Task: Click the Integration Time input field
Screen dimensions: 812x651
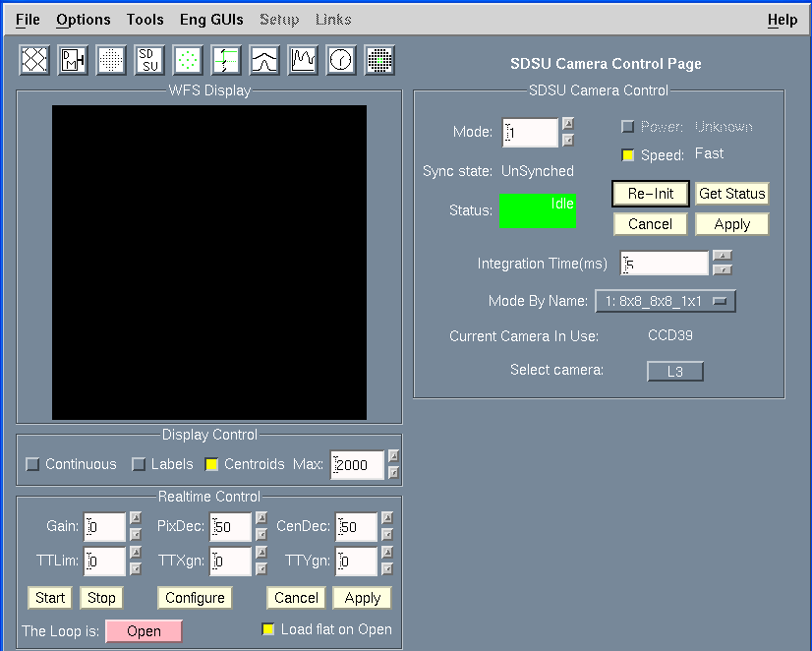Action: (665, 264)
